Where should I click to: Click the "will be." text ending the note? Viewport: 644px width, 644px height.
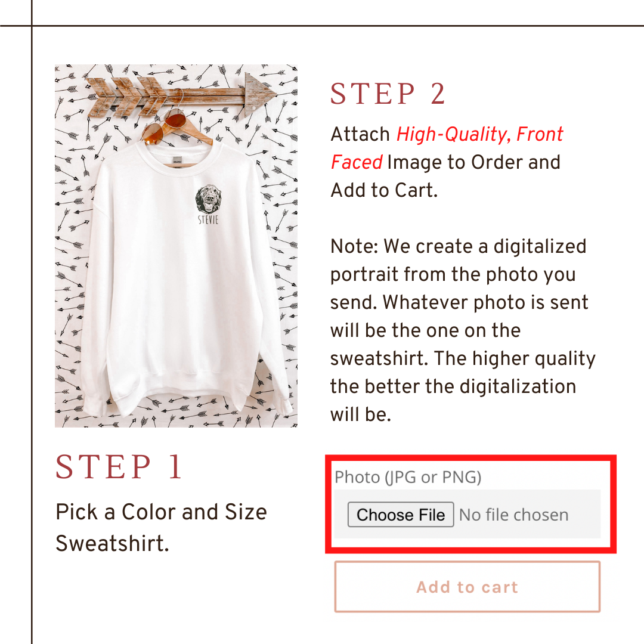360,414
